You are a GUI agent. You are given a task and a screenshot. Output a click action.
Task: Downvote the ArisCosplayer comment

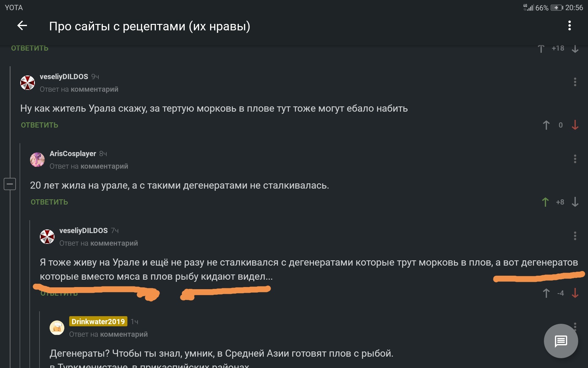(x=575, y=202)
